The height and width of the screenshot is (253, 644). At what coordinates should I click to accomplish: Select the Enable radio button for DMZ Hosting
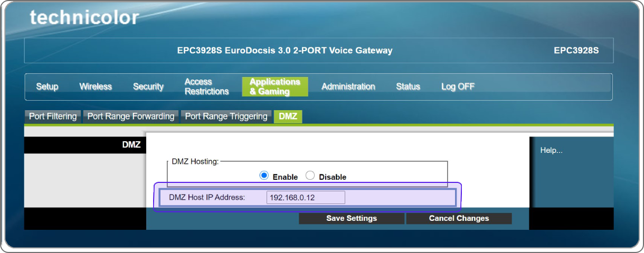[x=264, y=176]
